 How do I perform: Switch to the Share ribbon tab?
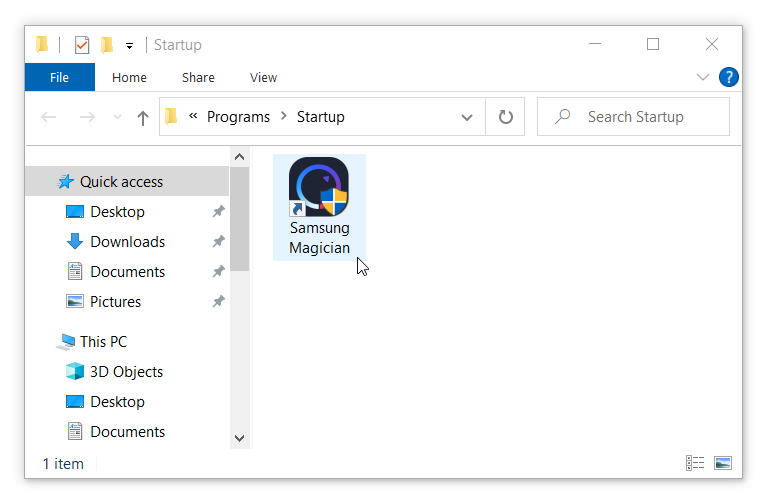[198, 77]
